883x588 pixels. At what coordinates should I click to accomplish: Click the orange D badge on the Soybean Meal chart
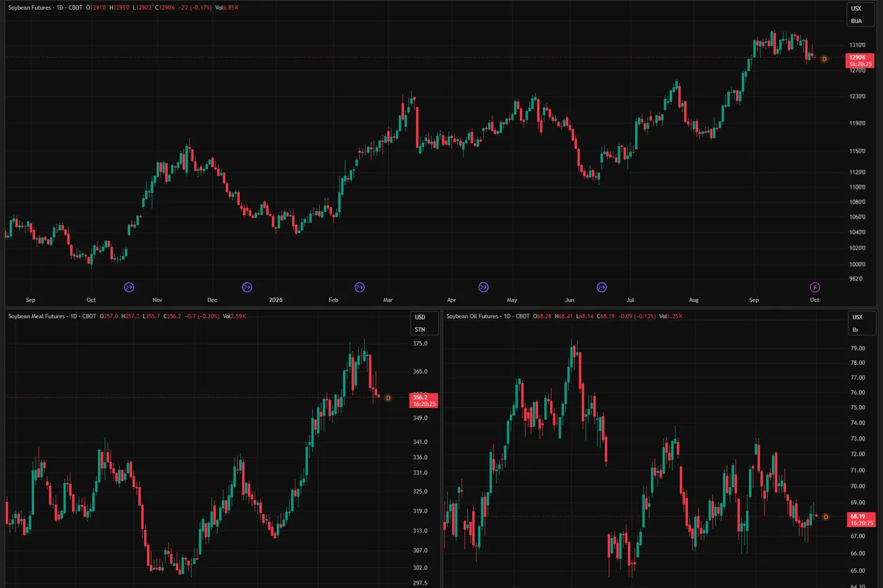(388, 398)
